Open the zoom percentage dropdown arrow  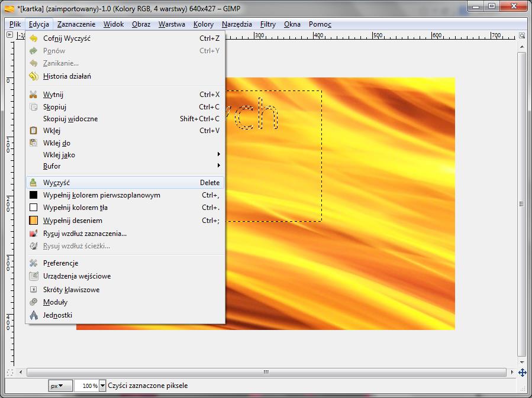tap(102, 386)
